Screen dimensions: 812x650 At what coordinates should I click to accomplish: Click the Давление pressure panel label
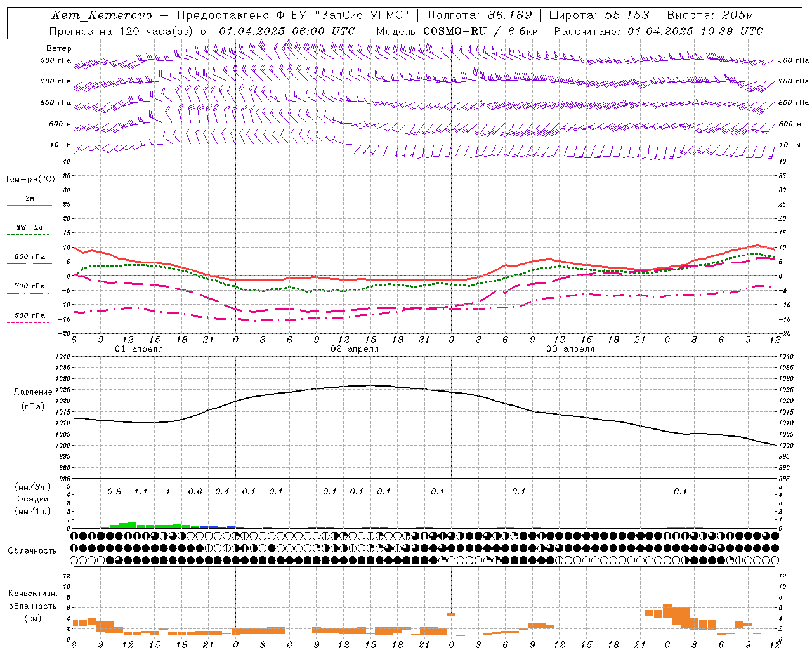point(33,392)
